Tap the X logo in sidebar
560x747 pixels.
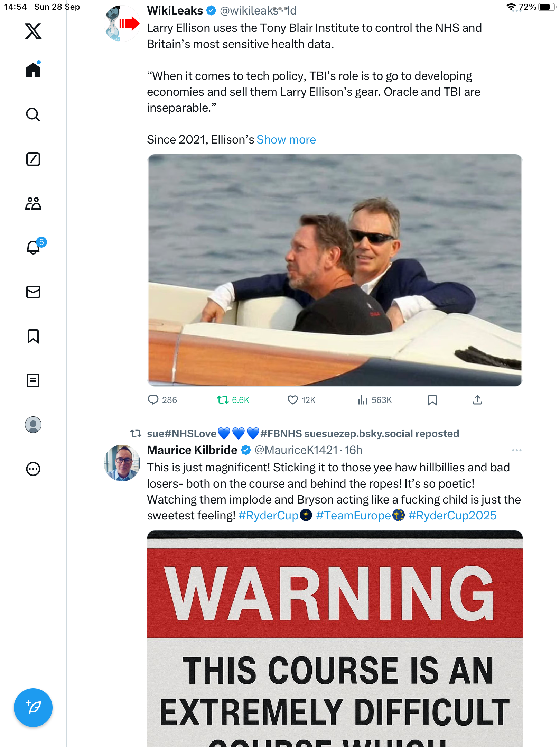pyautogui.click(x=33, y=31)
